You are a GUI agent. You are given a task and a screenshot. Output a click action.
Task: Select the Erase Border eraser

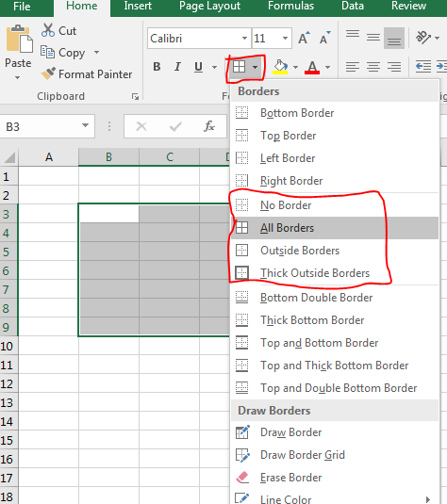coord(242,478)
